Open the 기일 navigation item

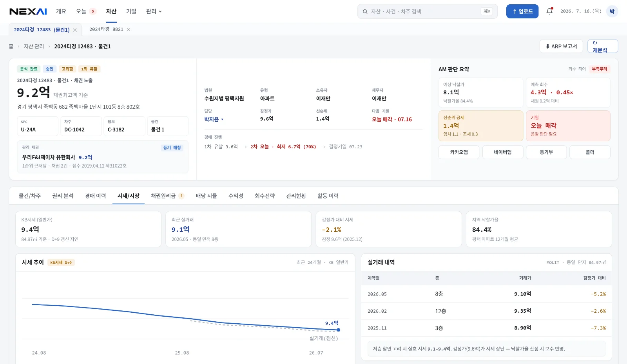pos(131,11)
